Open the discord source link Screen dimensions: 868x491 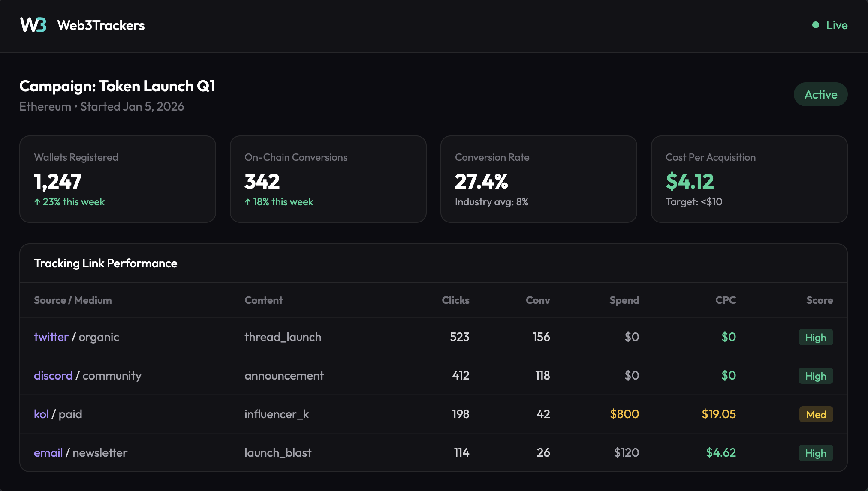[x=53, y=376]
